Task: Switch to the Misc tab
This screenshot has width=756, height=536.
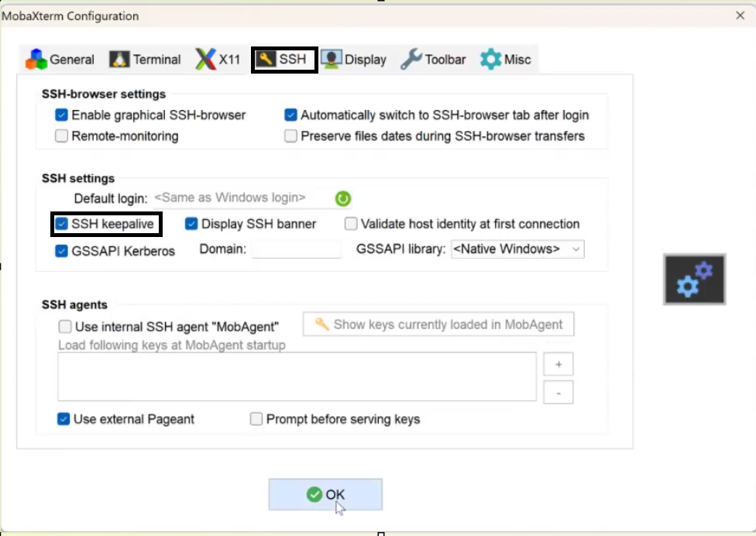Action: [x=506, y=60]
